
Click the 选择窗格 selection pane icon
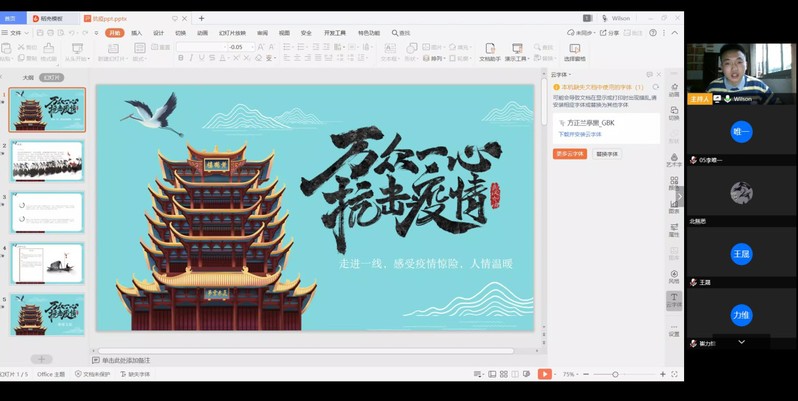point(574,48)
